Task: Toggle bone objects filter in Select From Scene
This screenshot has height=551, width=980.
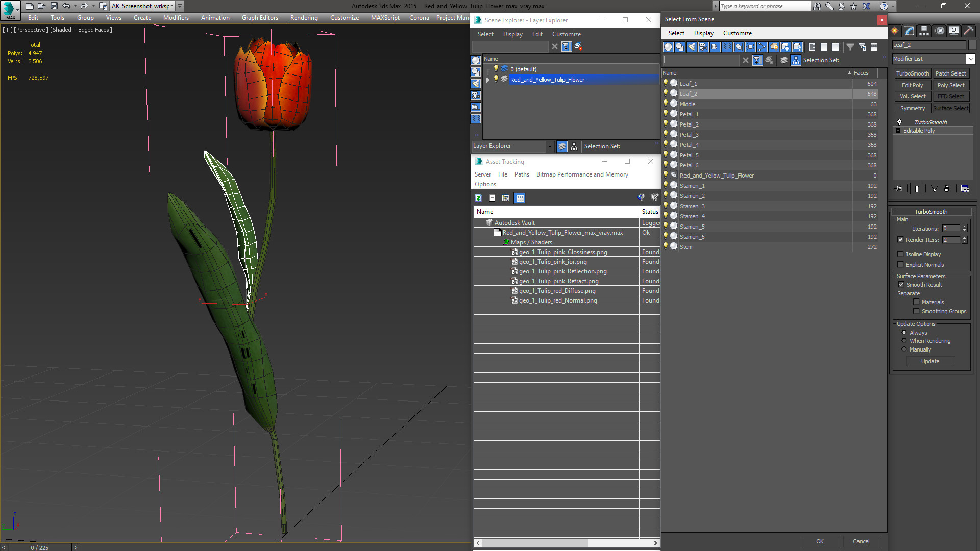Action: pos(762,47)
